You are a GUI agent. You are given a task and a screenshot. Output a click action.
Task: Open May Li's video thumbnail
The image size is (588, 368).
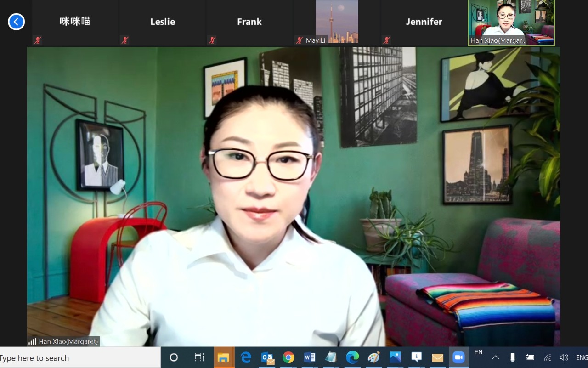click(337, 22)
